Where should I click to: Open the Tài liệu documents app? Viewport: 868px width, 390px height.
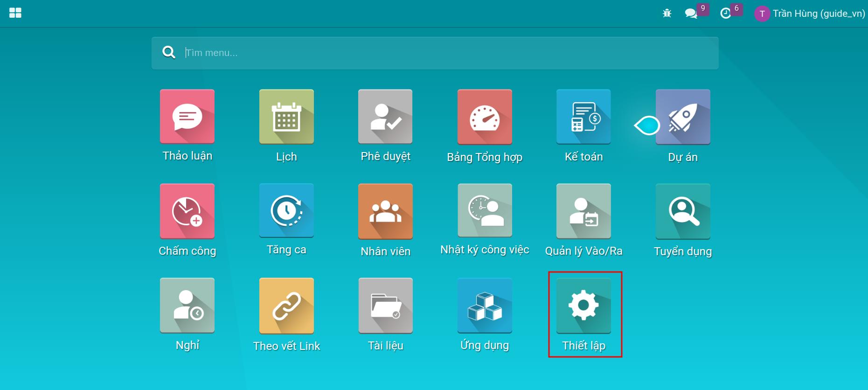point(385,306)
